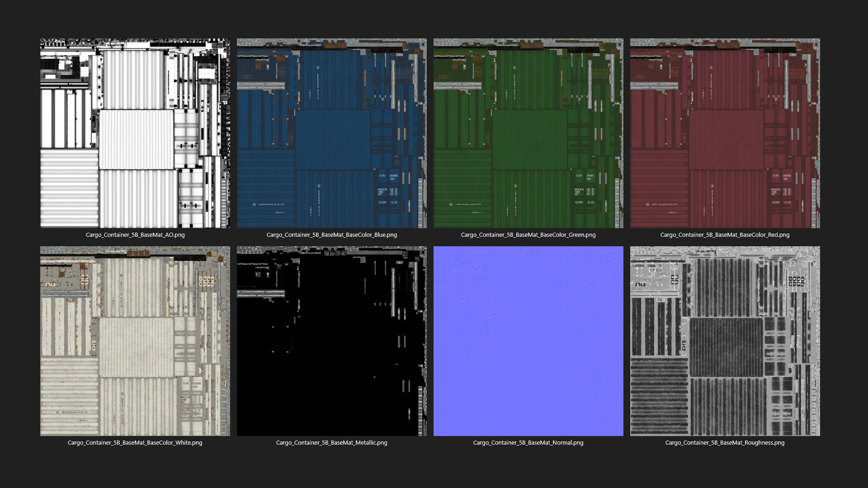Click the Cargo_Container_5B_BaseMat_Metallic.png filename
The image size is (868, 488).
click(331, 443)
